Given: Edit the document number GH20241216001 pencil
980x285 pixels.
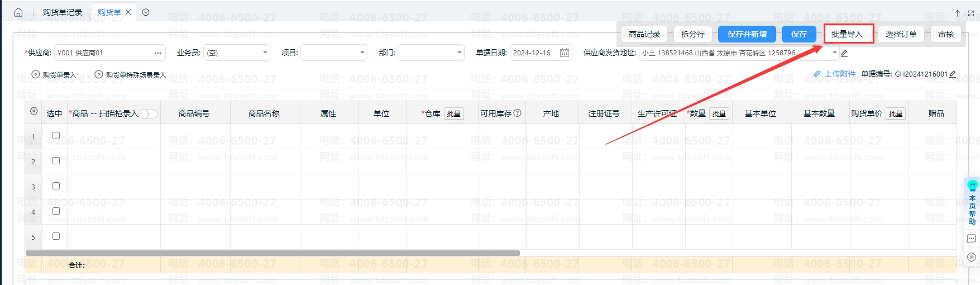Looking at the screenshot, I should (x=953, y=74).
